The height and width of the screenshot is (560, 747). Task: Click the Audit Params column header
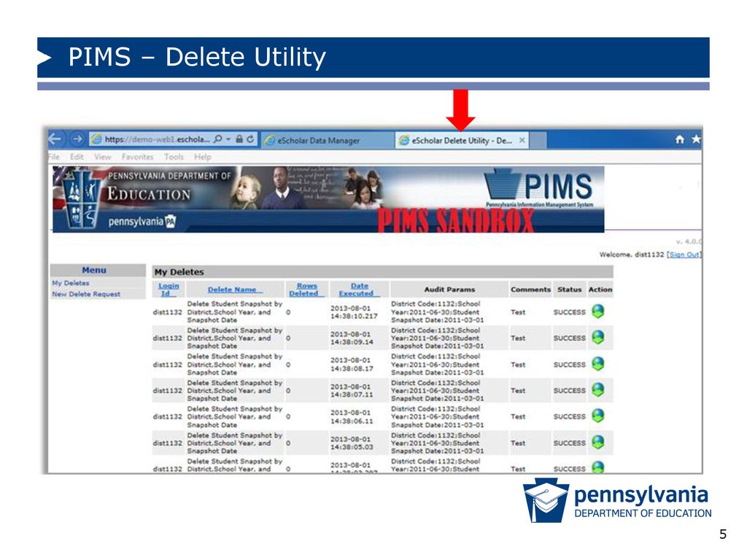click(x=449, y=289)
